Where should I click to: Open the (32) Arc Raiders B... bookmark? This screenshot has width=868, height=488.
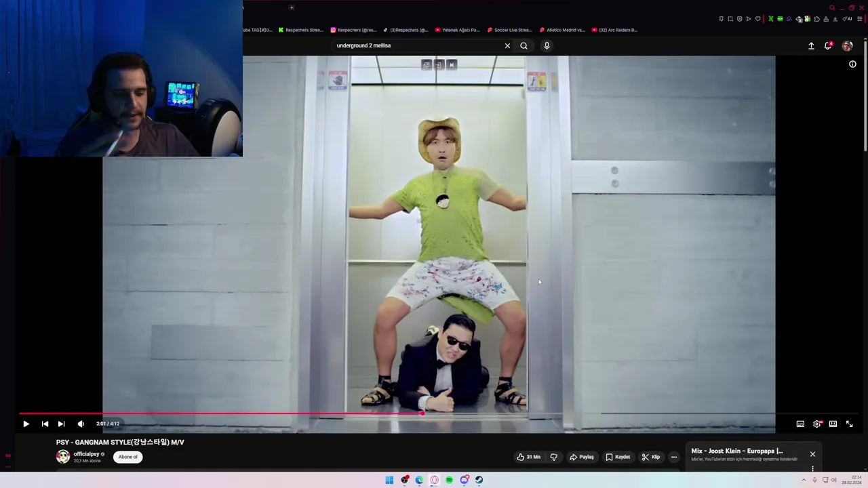(x=614, y=30)
